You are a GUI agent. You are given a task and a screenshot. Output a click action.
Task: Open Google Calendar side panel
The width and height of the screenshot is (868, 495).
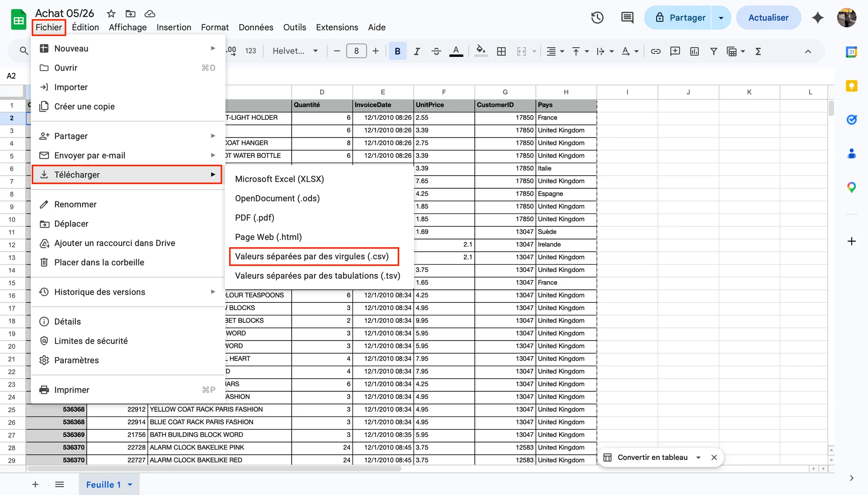(x=852, y=52)
